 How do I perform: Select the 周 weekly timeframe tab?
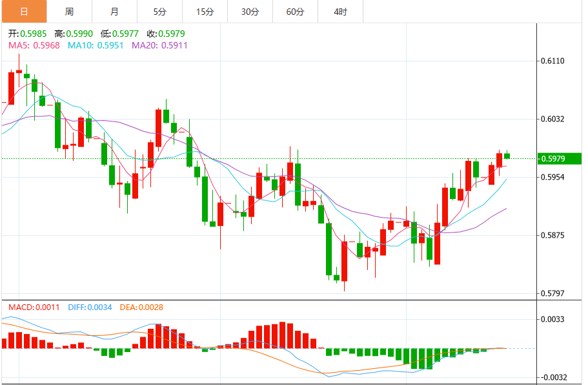pyautogui.click(x=69, y=12)
